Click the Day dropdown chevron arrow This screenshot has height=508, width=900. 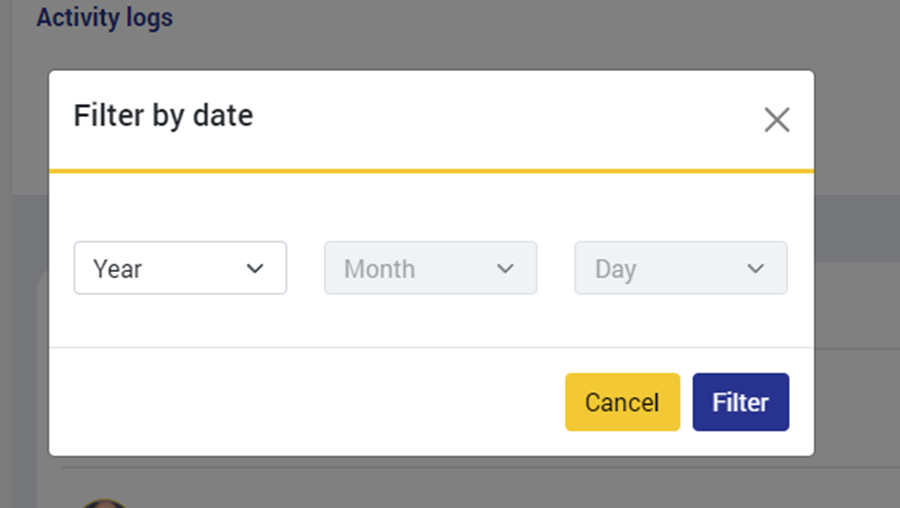click(756, 268)
